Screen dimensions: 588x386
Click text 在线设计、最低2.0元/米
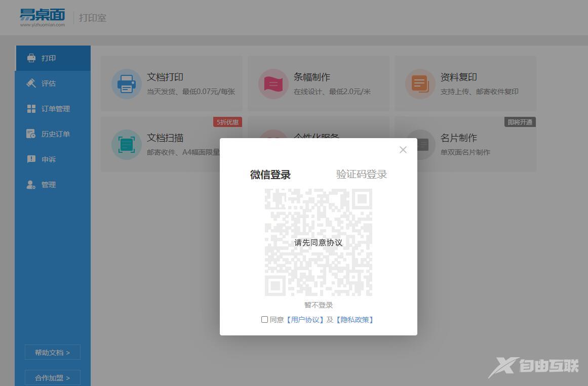click(x=332, y=92)
